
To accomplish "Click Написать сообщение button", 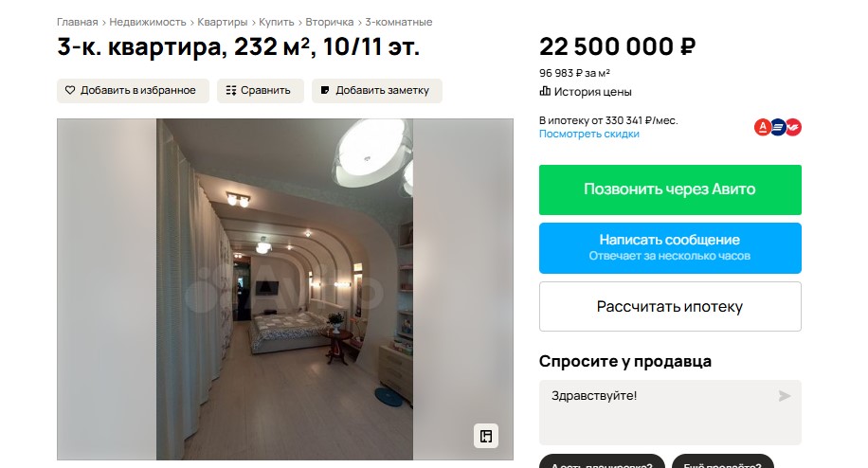I will (x=670, y=248).
